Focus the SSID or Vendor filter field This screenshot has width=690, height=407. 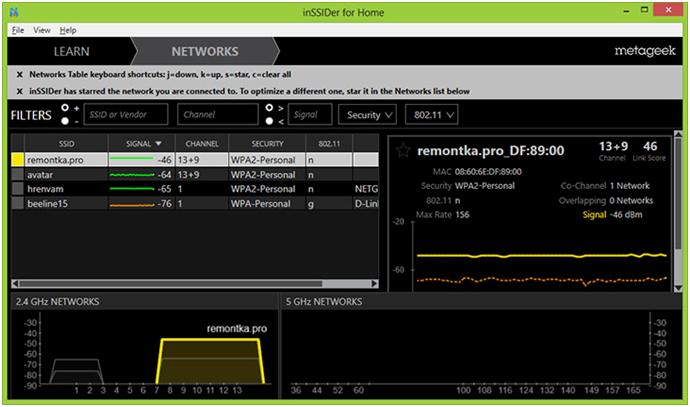tap(126, 114)
